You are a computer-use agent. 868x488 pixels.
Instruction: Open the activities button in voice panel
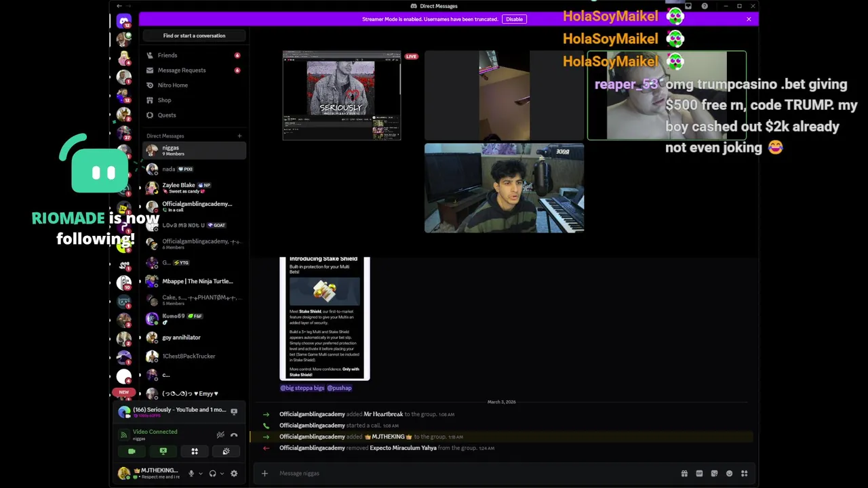tap(195, 451)
